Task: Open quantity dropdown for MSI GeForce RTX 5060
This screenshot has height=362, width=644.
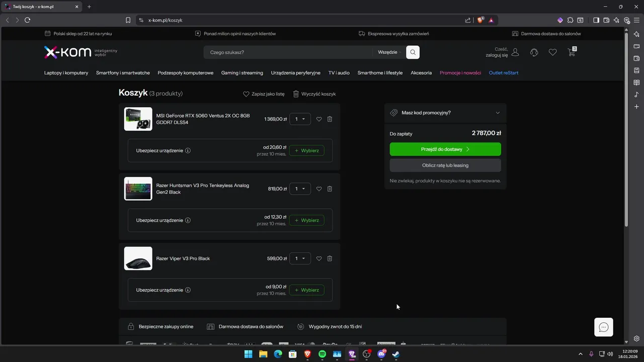Action: pos(300,119)
